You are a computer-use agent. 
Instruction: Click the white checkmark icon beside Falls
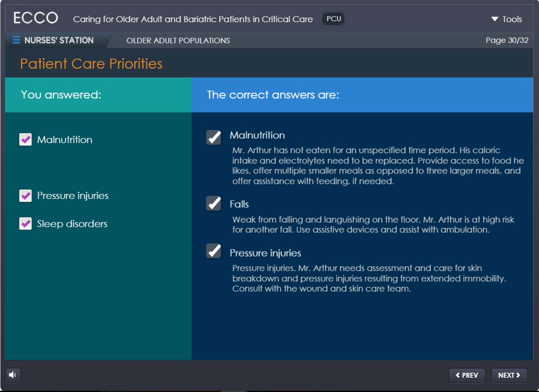(x=214, y=204)
